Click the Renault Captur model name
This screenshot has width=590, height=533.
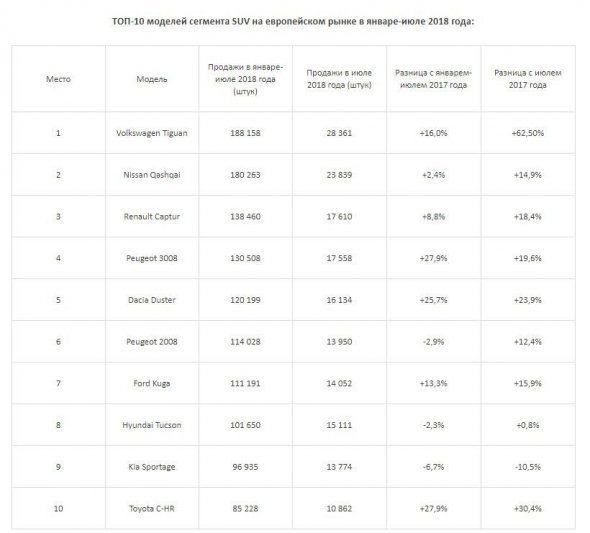coord(152,217)
